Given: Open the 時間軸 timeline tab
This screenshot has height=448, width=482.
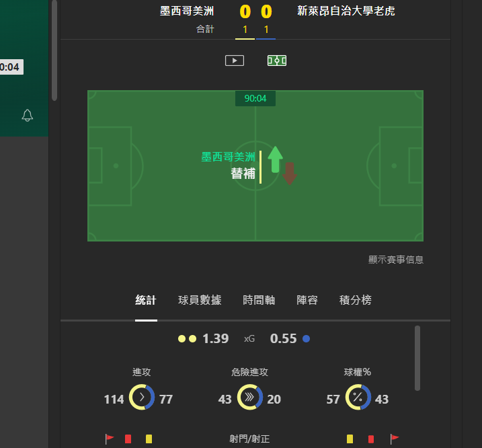Looking at the screenshot, I should 259,300.
